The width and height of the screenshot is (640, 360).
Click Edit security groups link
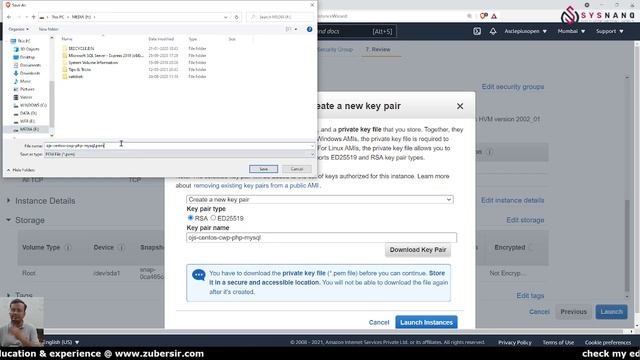click(x=513, y=87)
